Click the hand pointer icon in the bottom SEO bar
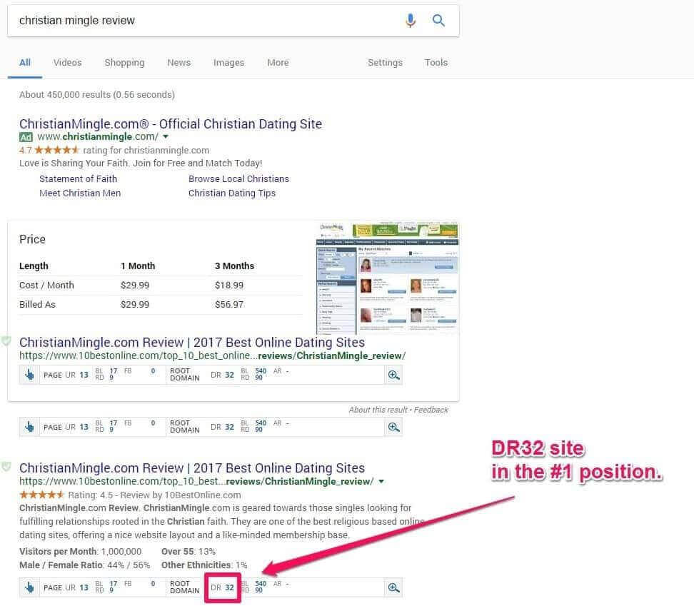The image size is (694, 616). (x=29, y=587)
